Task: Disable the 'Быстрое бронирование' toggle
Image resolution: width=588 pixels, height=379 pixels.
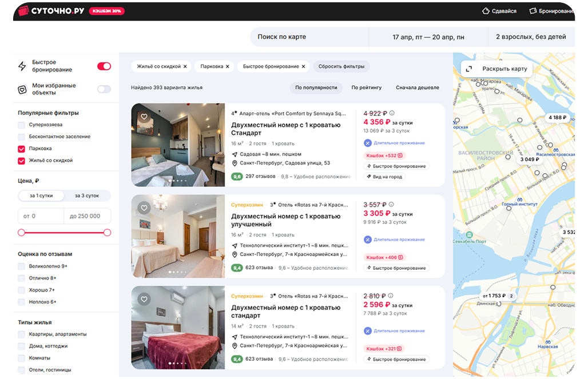Action: [104, 66]
